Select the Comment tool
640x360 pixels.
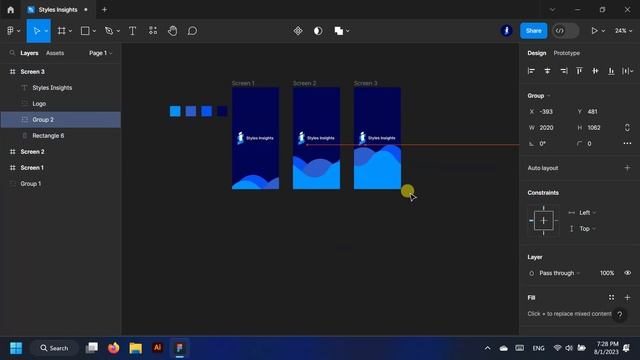point(192,31)
